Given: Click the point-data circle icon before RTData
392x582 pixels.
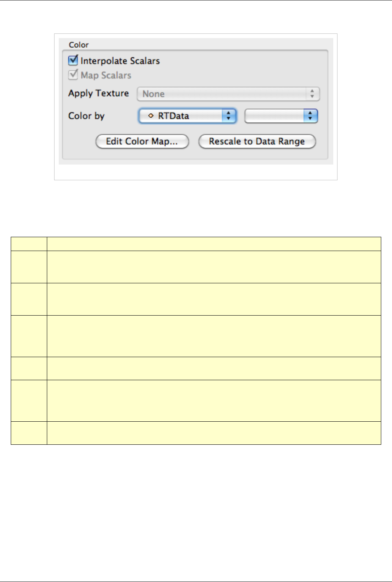Looking at the screenshot, I should 151,116.
